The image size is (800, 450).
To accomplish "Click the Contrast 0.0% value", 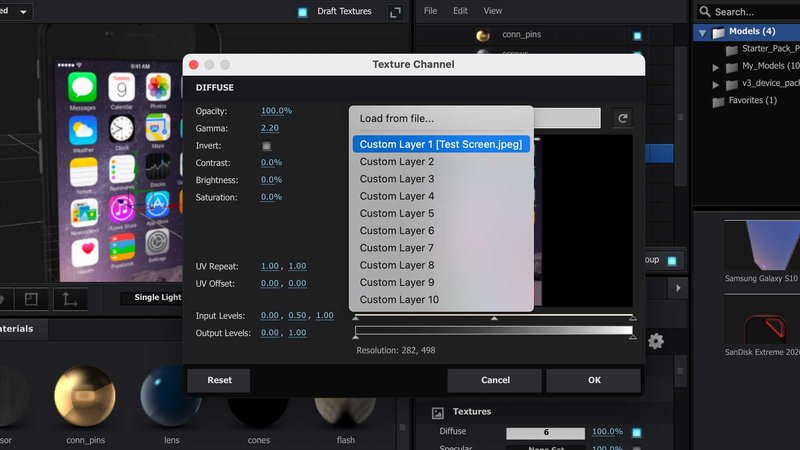I will click(x=271, y=163).
